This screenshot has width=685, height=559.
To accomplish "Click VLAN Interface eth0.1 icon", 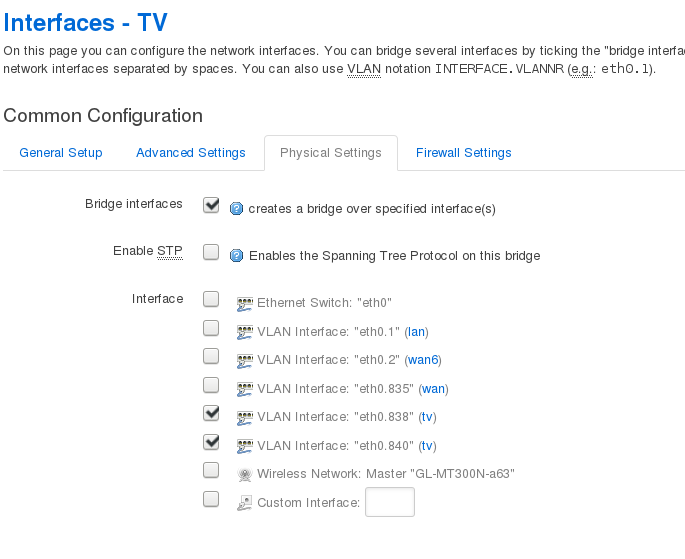I will (x=244, y=331).
